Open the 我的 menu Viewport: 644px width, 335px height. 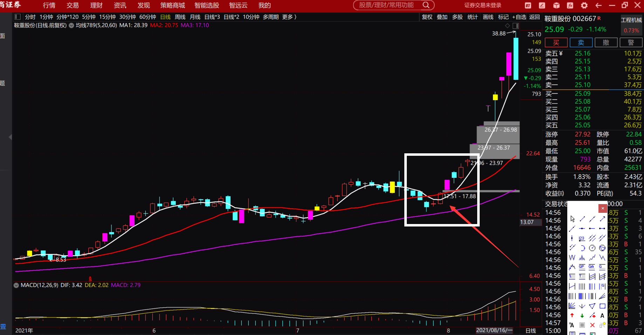[265, 5]
